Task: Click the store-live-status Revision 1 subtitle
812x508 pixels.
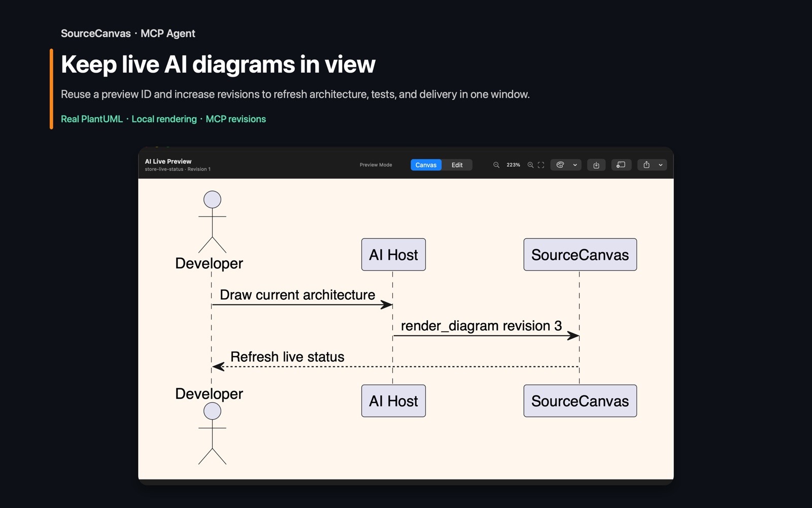Action: [x=178, y=169]
